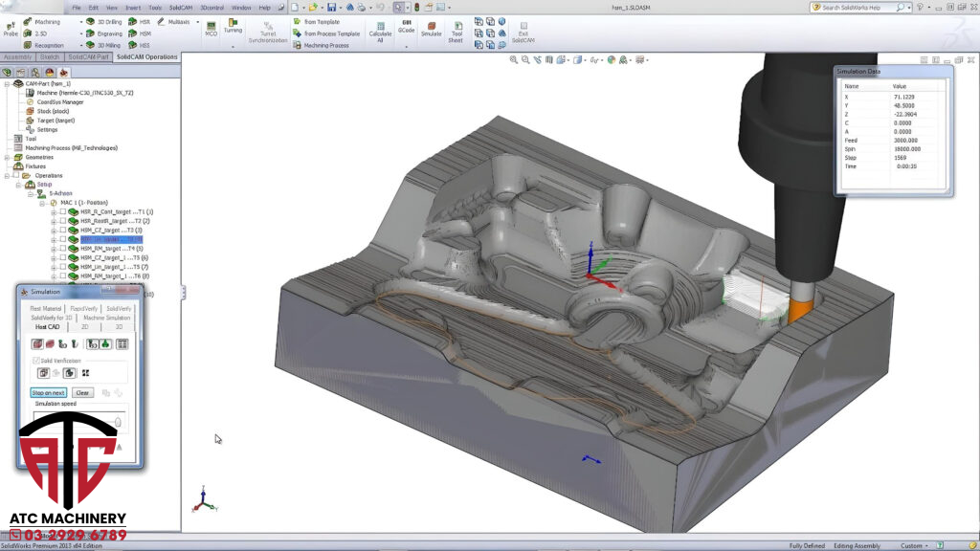Toggle the Operations folder checkbox
980x551 pixels.
(x=16, y=175)
